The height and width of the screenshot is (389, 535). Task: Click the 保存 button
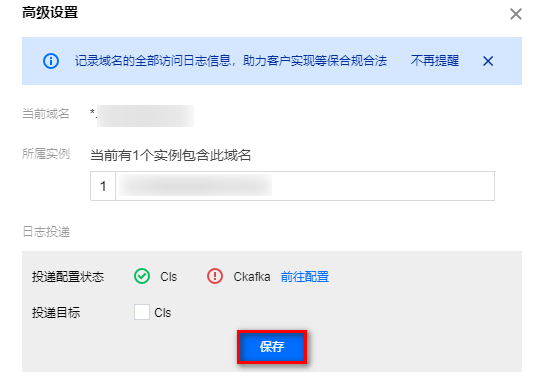coord(272,347)
